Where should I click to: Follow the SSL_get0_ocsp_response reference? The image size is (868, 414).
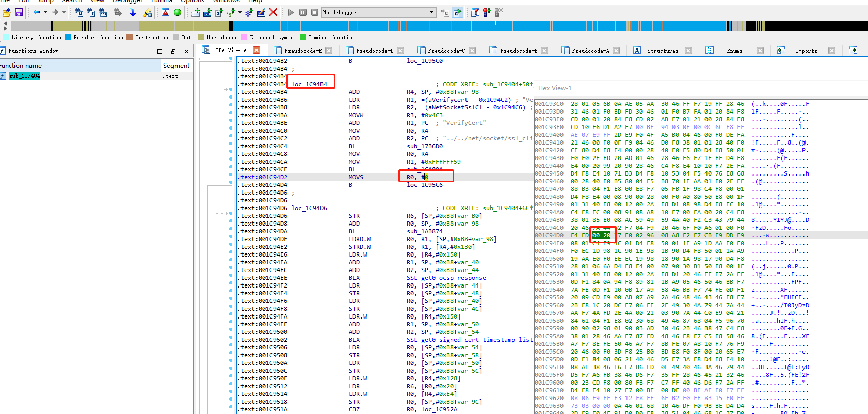click(x=446, y=278)
